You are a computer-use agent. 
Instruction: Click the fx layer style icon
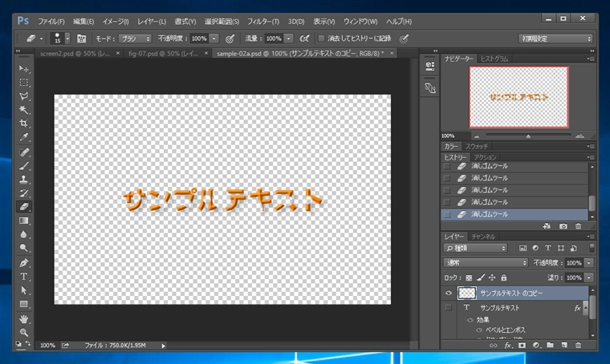coord(508,345)
